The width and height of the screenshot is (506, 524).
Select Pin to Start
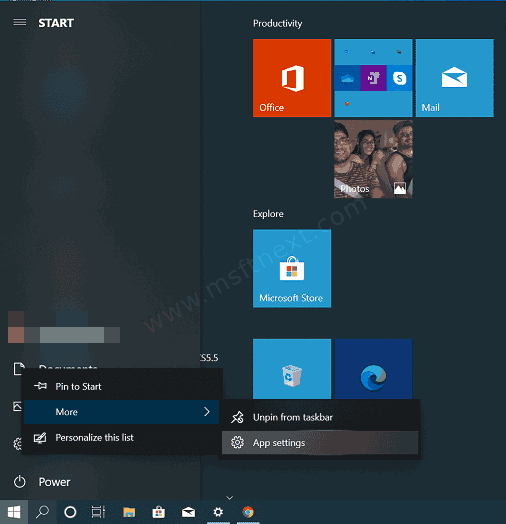click(121, 387)
